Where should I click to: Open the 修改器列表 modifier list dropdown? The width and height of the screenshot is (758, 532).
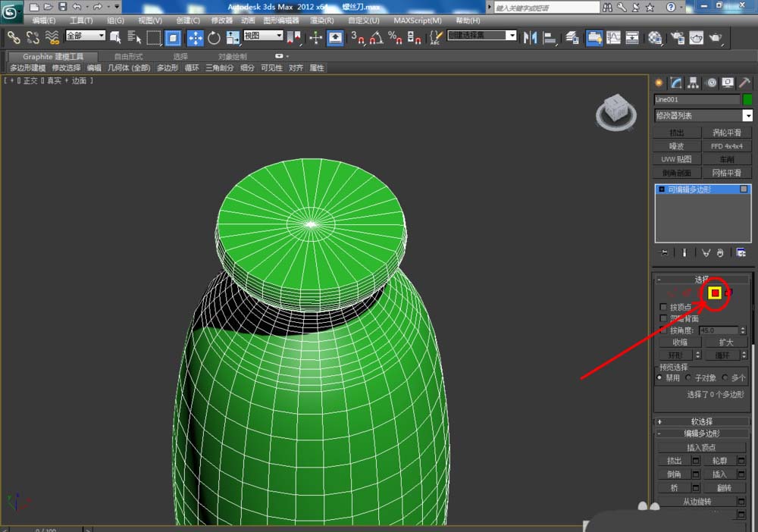703,115
